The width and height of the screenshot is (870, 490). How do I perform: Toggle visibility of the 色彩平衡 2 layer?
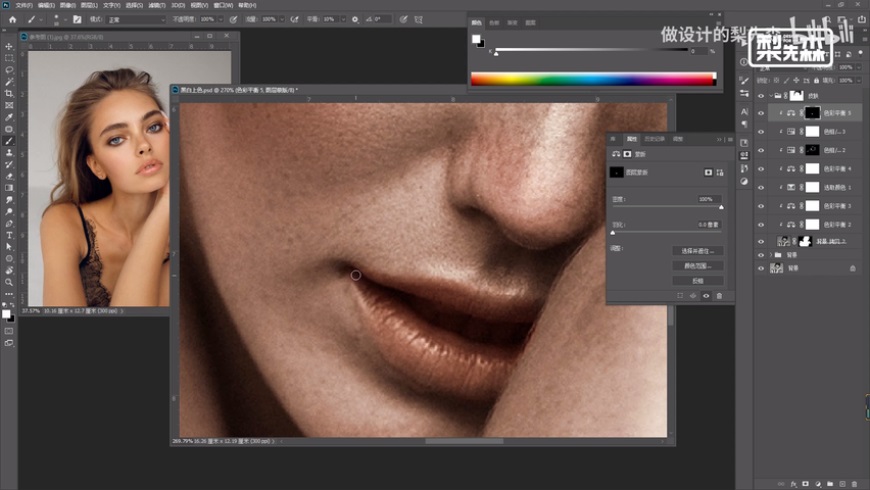click(761, 224)
